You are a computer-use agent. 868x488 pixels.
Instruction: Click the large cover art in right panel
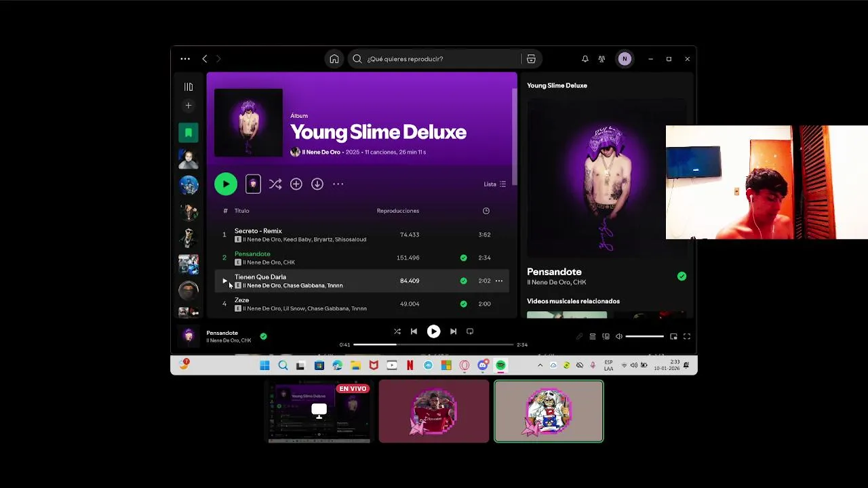tap(606, 178)
